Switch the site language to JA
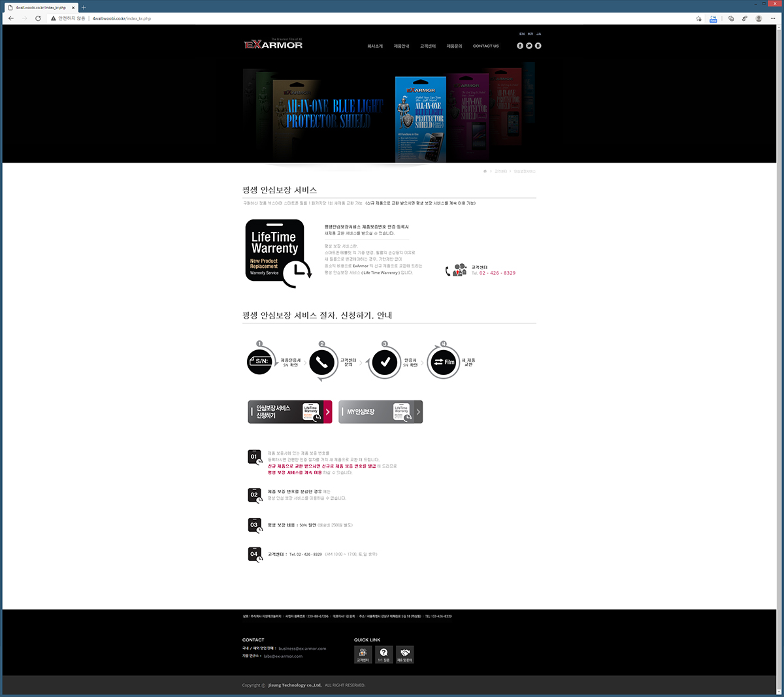The height and width of the screenshot is (697, 784). coord(539,34)
